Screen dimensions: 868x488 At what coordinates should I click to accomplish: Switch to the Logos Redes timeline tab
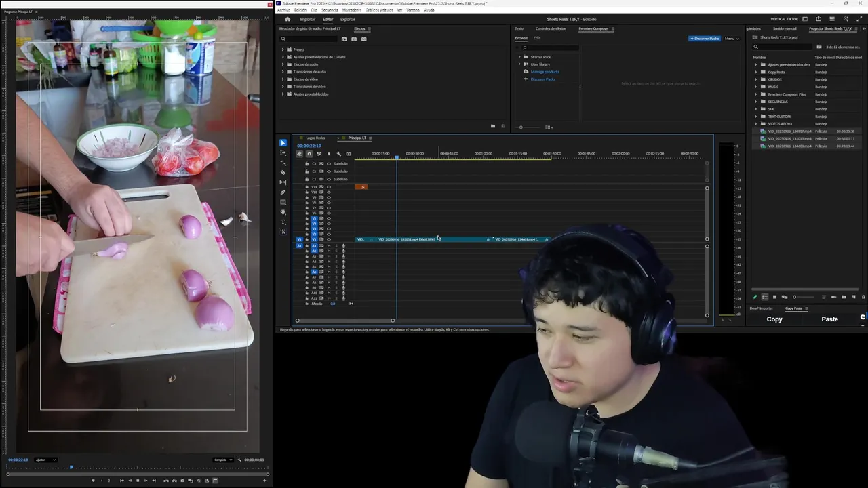pos(315,138)
